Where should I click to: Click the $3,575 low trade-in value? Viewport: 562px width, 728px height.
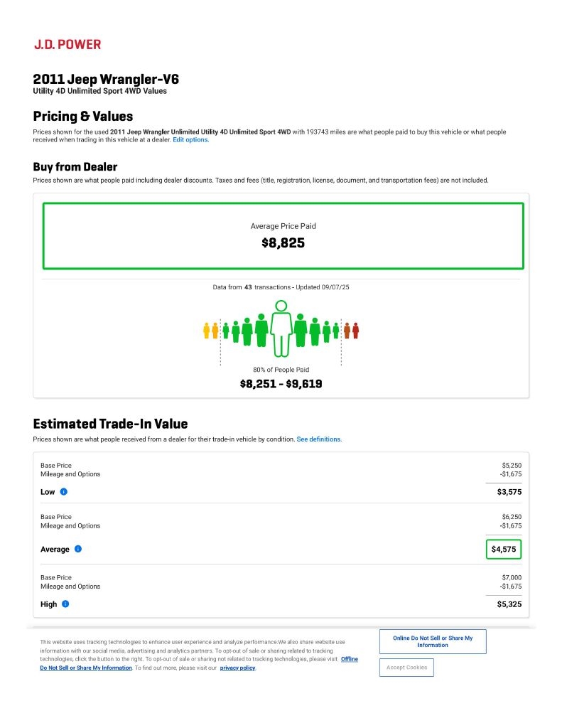tap(509, 492)
